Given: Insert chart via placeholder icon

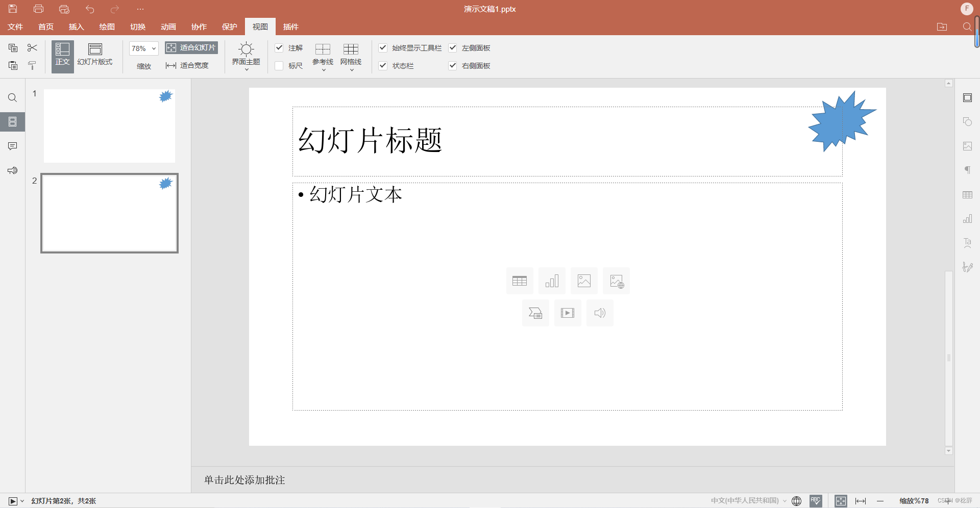Looking at the screenshot, I should point(552,281).
